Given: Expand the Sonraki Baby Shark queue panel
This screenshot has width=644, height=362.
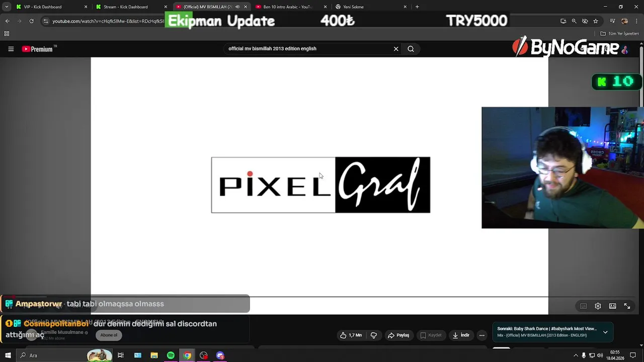Looking at the screenshot, I should coord(605,332).
